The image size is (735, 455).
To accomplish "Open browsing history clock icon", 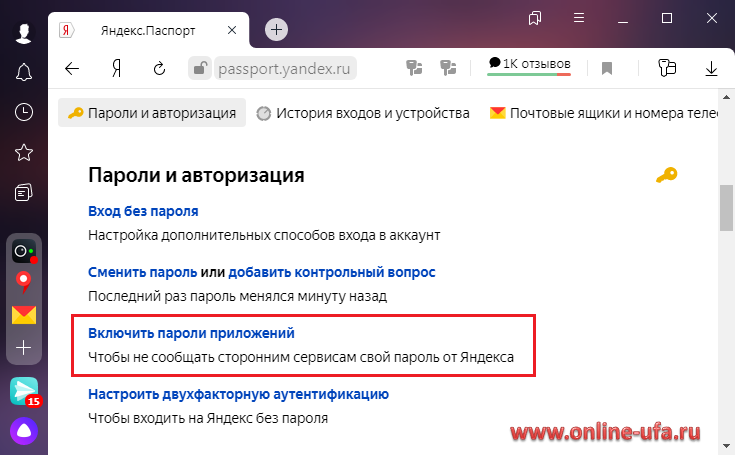I will pos(24,112).
